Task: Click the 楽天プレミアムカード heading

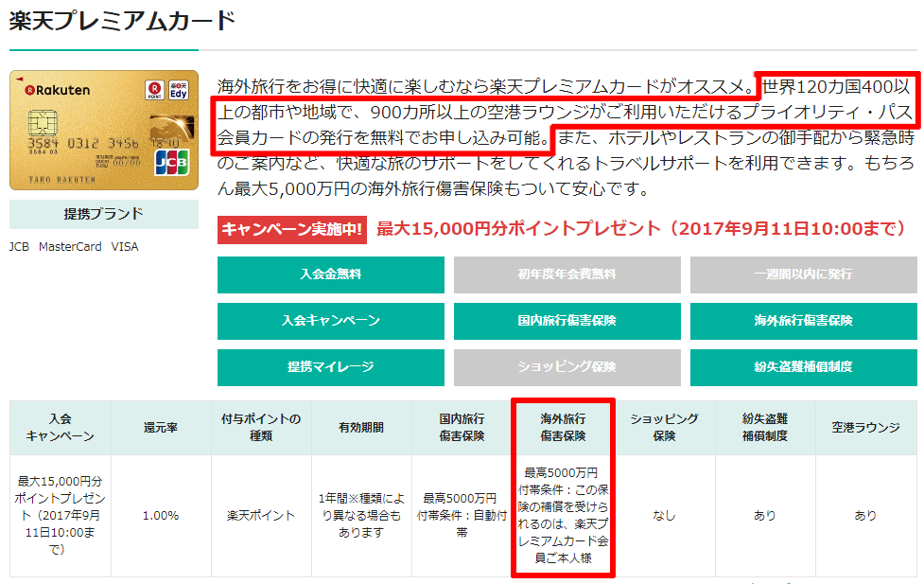Action: pos(122,21)
